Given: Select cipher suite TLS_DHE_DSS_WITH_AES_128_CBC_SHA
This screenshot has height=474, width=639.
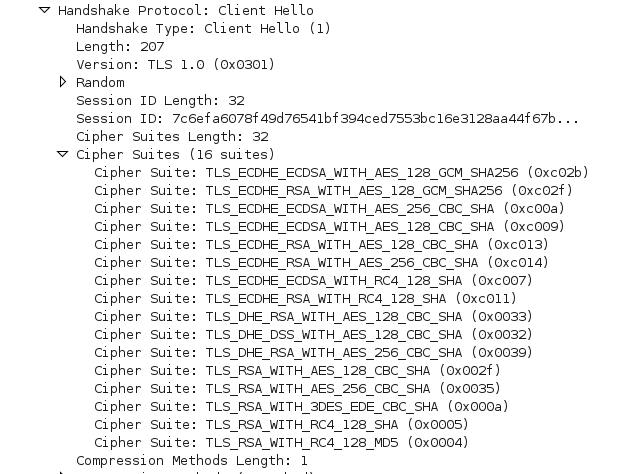Looking at the screenshot, I should point(313,334).
